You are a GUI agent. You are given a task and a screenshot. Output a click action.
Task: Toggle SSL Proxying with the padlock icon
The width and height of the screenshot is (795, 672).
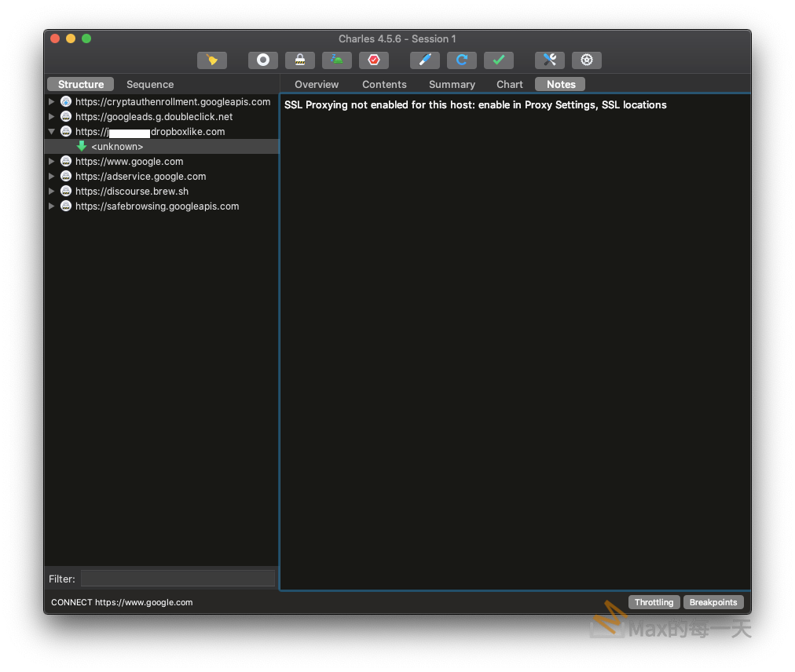pos(300,60)
